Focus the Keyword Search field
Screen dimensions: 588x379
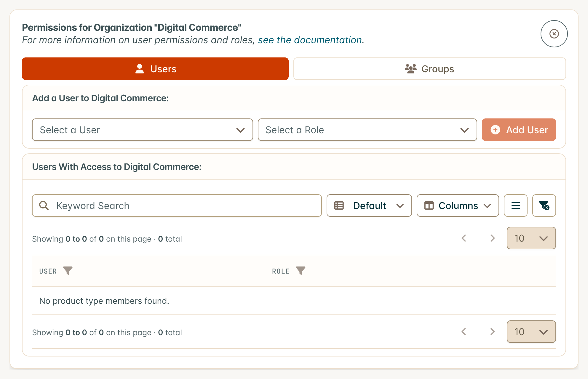click(177, 205)
